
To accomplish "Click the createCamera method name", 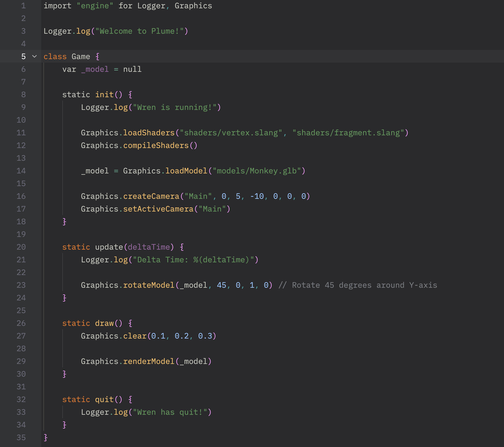I will (151, 196).
